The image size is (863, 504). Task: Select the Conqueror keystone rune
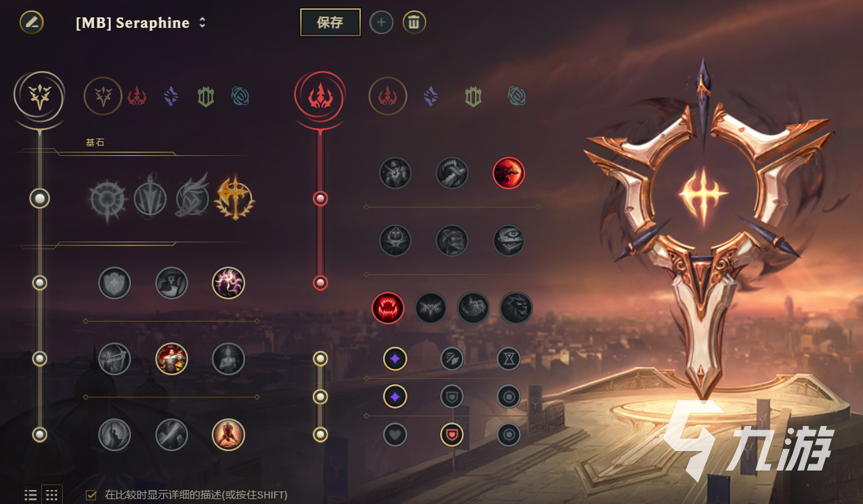point(234,198)
